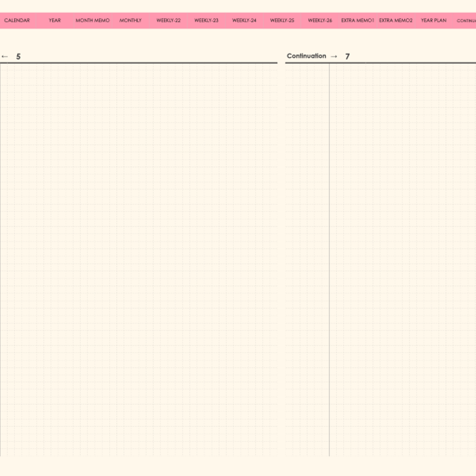
Task: Switch to the YEAR PLAN tab
Action: pyautogui.click(x=434, y=20)
